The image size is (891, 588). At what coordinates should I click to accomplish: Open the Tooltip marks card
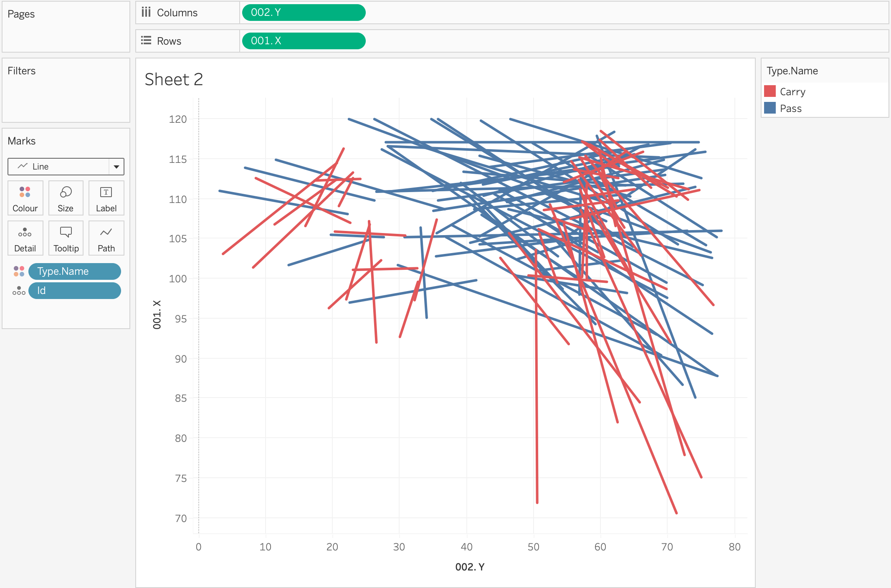(x=66, y=238)
